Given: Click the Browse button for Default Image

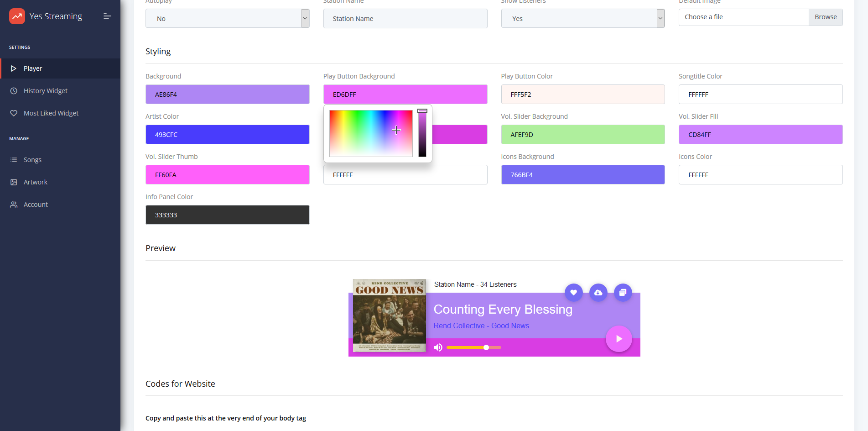Looking at the screenshot, I should click(x=825, y=17).
